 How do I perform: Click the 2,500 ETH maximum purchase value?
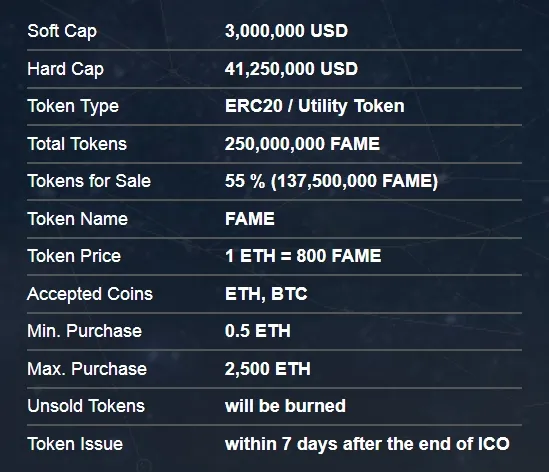[267, 369]
